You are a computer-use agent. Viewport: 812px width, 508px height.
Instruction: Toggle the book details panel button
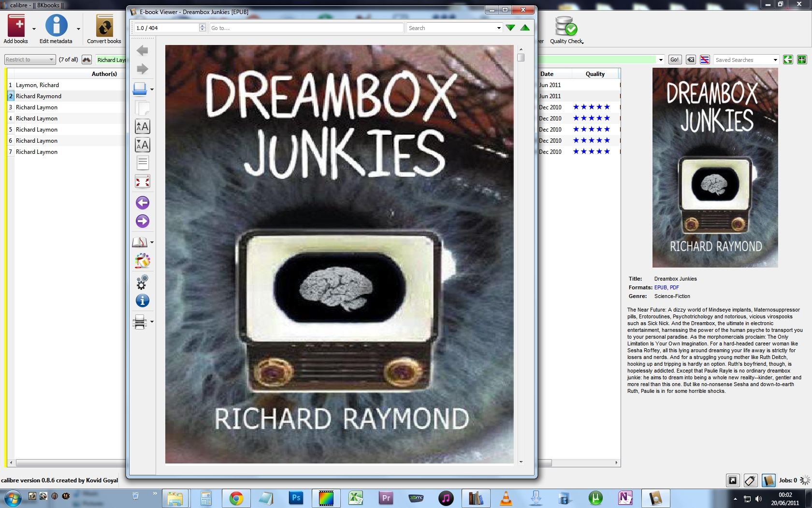coord(768,480)
